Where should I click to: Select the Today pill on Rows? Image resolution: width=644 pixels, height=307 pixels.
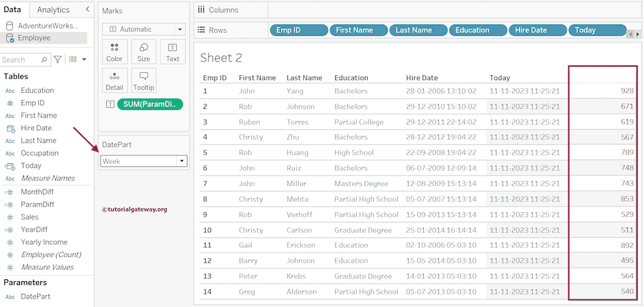point(597,30)
